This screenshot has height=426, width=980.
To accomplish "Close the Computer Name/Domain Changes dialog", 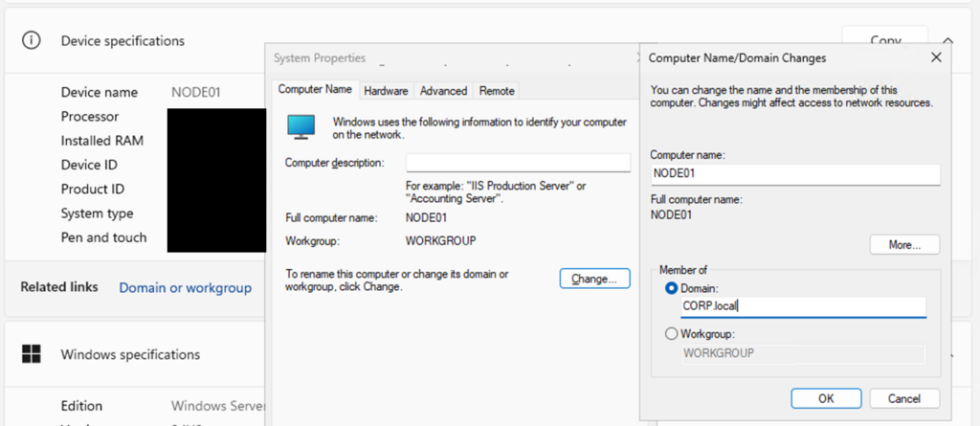I will (936, 57).
